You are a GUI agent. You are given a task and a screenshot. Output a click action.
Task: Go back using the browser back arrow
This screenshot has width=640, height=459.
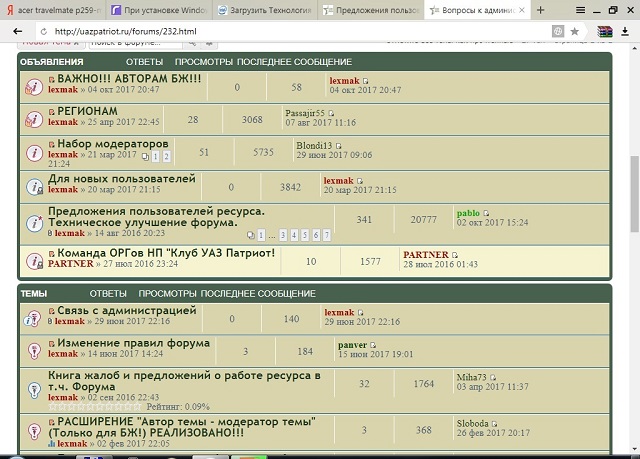(x=17, y=32)
